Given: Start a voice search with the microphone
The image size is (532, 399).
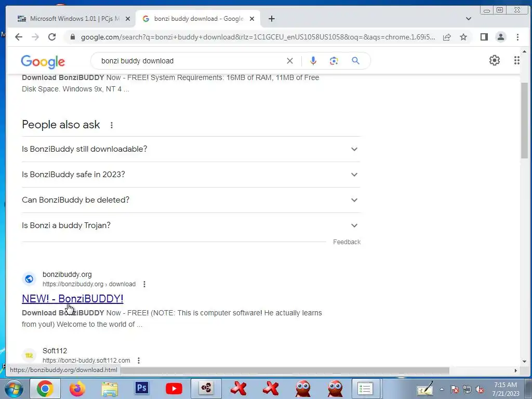Looking at the screenshot, I should coord(313,61).
